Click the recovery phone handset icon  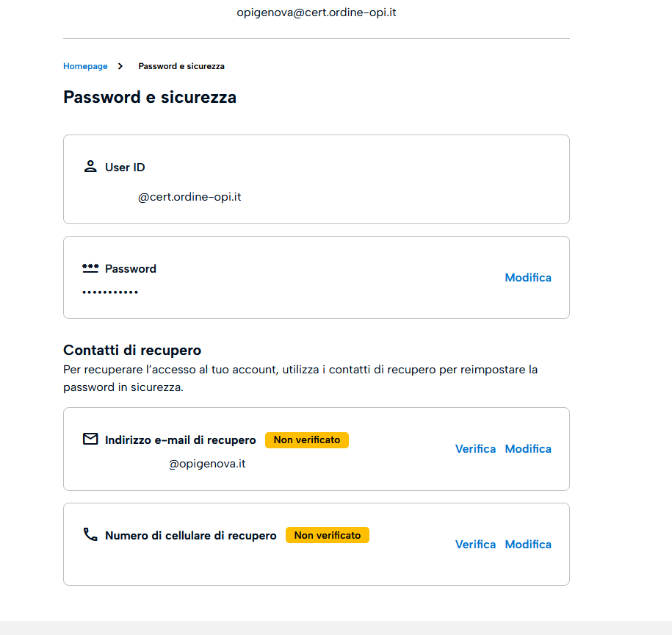click(x=90, y=534)
